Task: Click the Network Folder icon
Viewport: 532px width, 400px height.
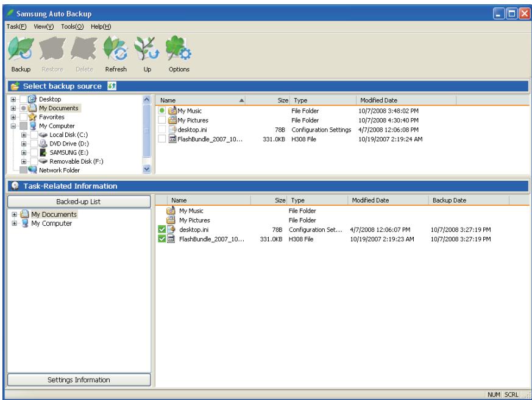Action: point(32,170)
